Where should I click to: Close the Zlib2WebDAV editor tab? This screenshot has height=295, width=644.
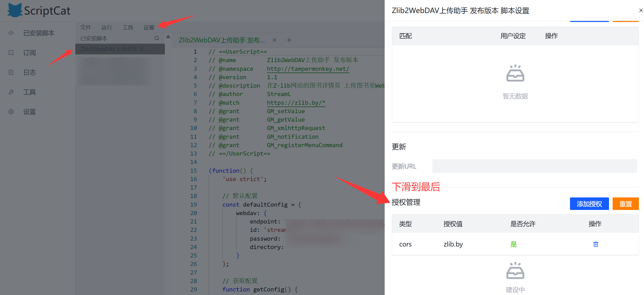pos(274,40)
